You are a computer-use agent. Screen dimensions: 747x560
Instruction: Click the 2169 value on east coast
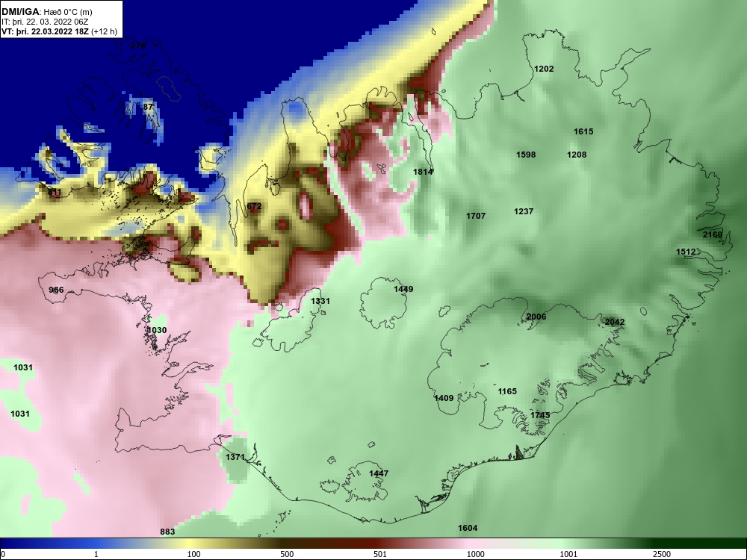coord(713,234)
